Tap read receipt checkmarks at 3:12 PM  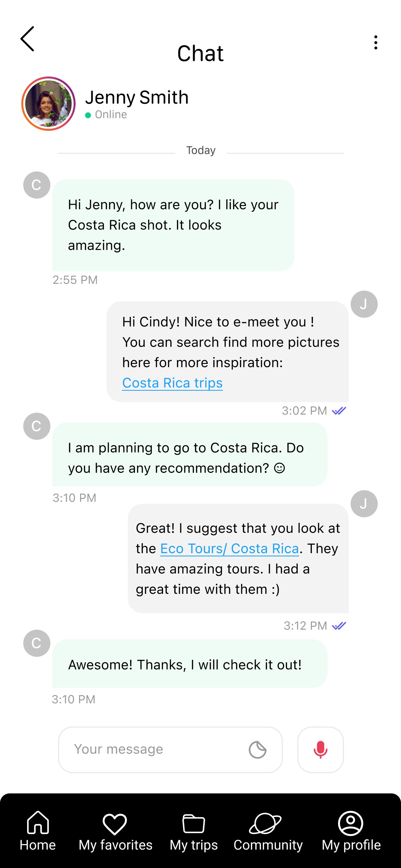(x=339, y=626)
